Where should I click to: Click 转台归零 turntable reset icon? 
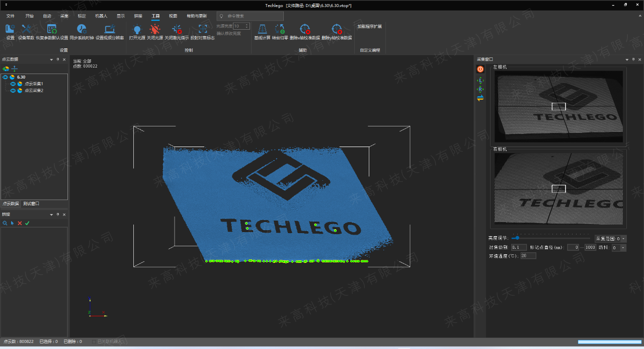point(280,30)
